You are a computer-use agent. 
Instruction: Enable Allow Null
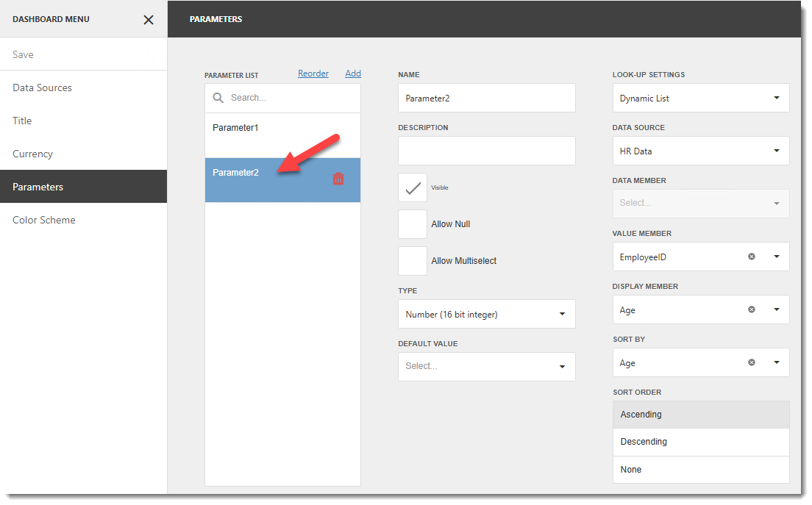pos(412,224)
